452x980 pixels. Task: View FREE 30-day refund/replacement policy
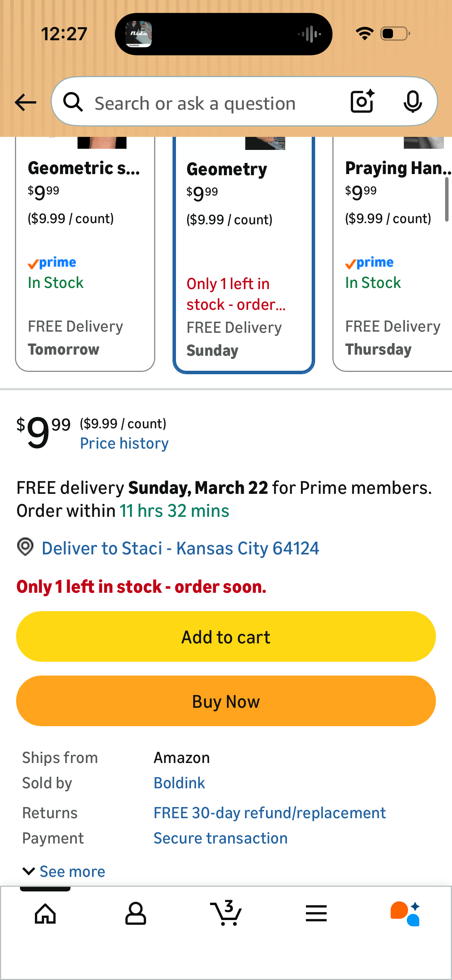270,813
